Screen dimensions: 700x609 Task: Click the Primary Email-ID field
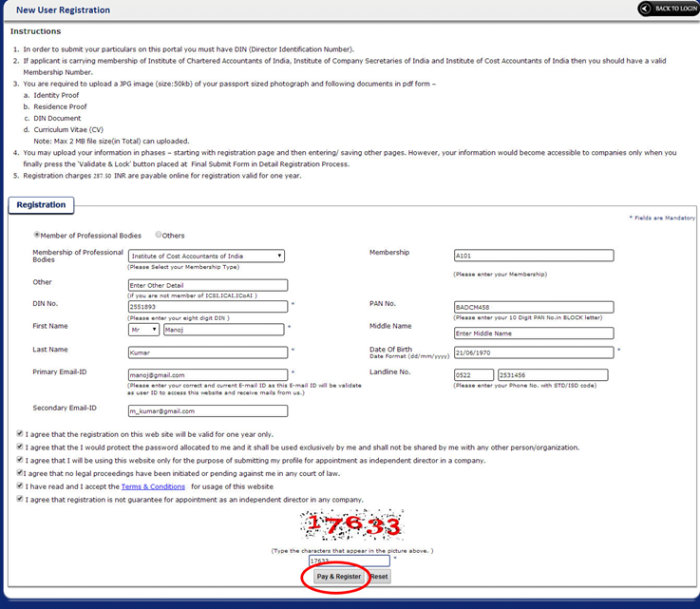pos(208,374)
